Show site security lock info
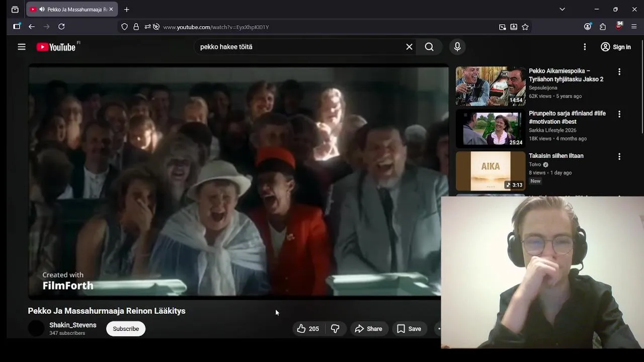Screen dimensions: 644x362 point(136,27)
